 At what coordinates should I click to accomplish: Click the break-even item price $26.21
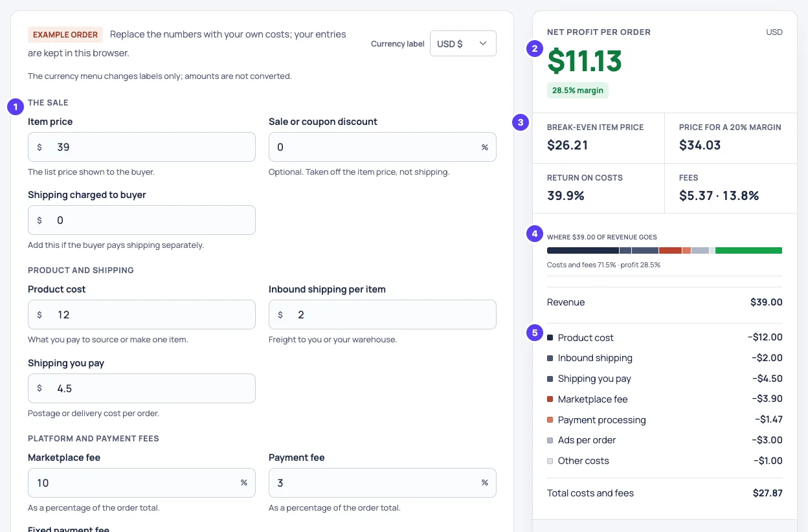click(568, 145)
